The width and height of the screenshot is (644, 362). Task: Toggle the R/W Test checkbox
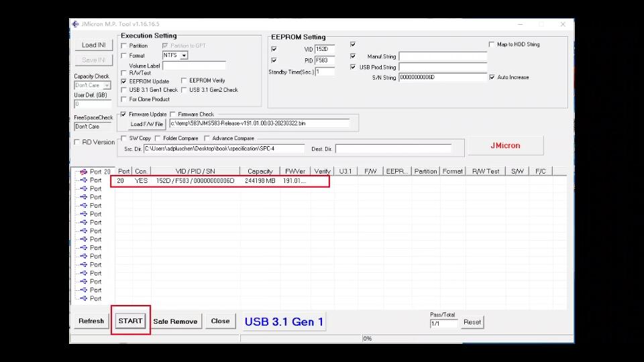point(123,73)
